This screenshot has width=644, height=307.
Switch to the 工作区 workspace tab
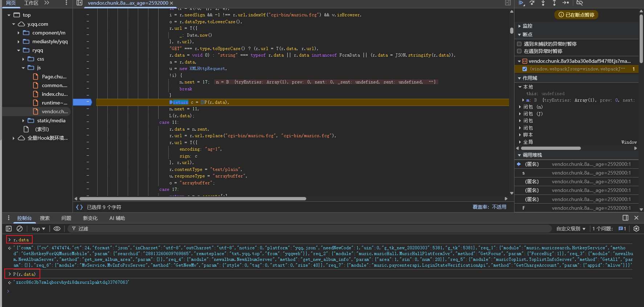31,3
